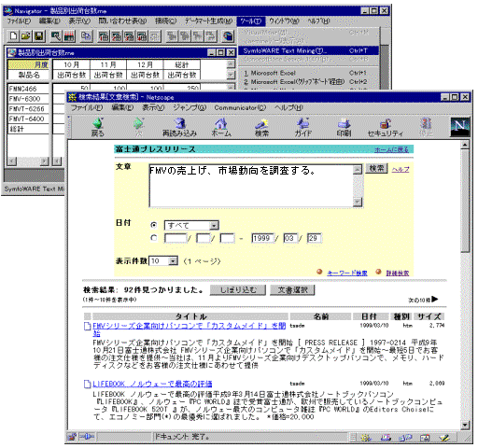
Task: Click the document icon beside LIFEBOOK result
Action: [x=87, y=384]
